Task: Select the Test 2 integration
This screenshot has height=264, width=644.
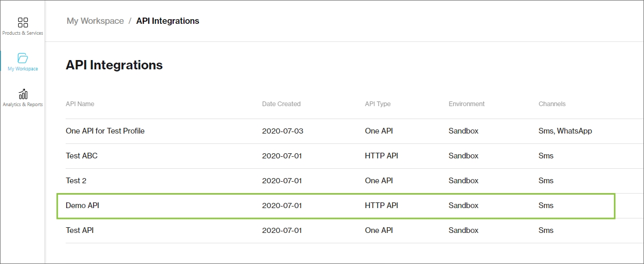Action: pyautogui.click(x=75, y=181)
